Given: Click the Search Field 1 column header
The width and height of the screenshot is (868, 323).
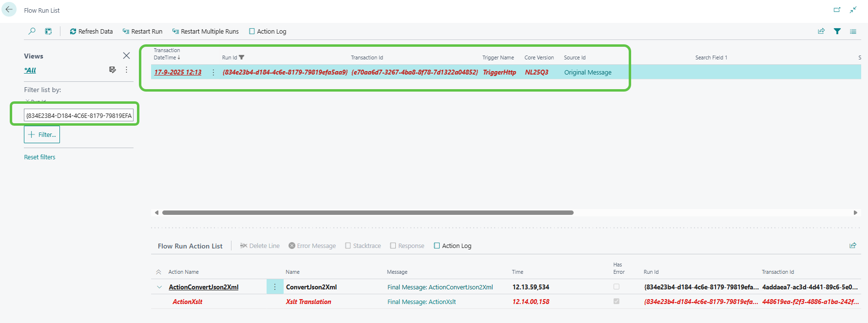Looking at the screenshot, I should click(x=711, y=57).
